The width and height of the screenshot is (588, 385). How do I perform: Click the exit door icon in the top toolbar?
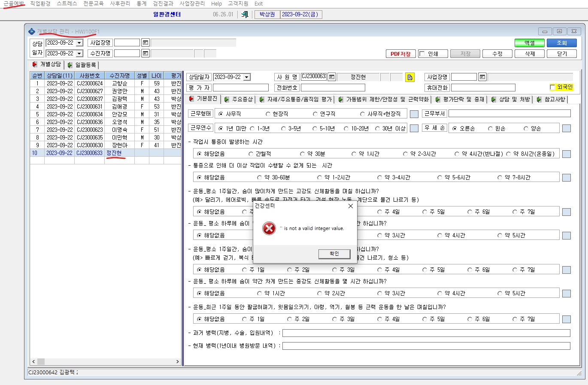(x=245, y=15)
